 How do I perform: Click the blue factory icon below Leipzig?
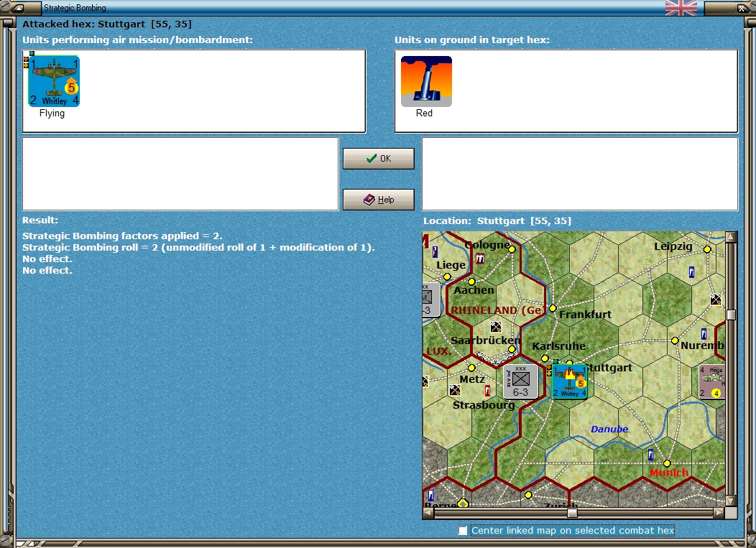691,272
